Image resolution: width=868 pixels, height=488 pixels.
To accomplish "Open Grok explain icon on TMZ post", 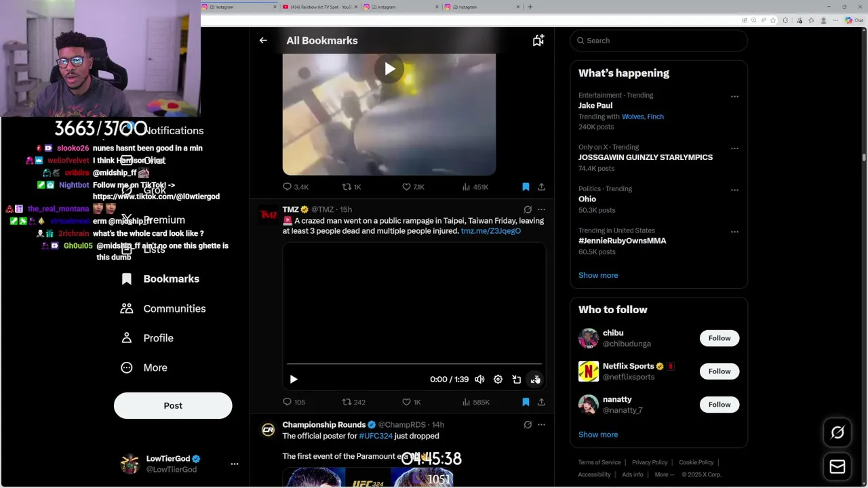I will [x=528, y=209].
